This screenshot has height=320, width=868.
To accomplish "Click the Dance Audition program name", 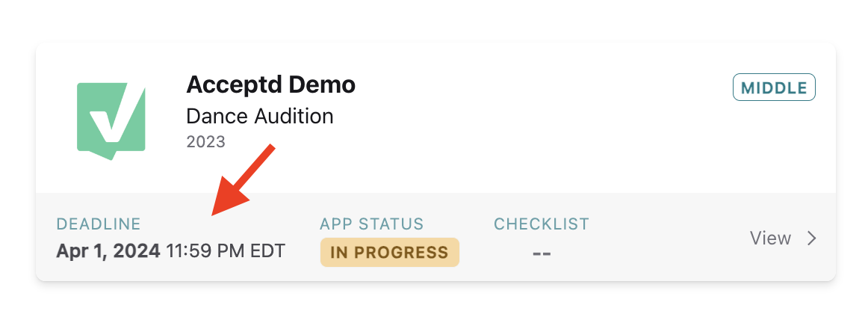I will (x=260, y=117).
